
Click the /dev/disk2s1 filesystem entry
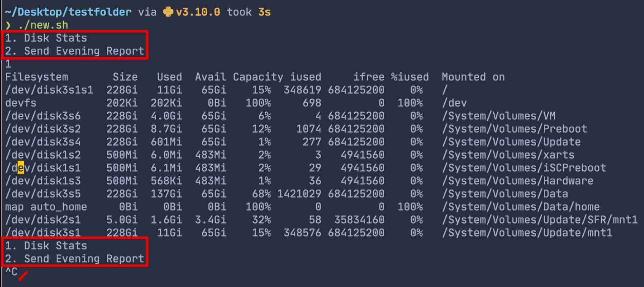click(43, 220)
